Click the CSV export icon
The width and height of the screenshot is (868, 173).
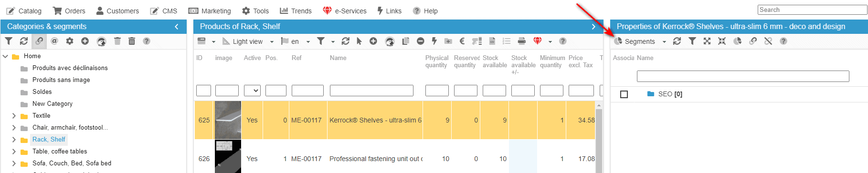coord(492,41)
